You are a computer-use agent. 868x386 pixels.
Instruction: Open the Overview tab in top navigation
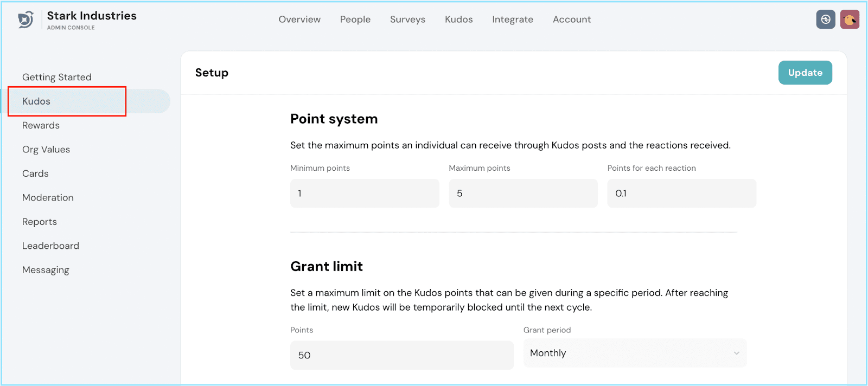tap(299, 20)
